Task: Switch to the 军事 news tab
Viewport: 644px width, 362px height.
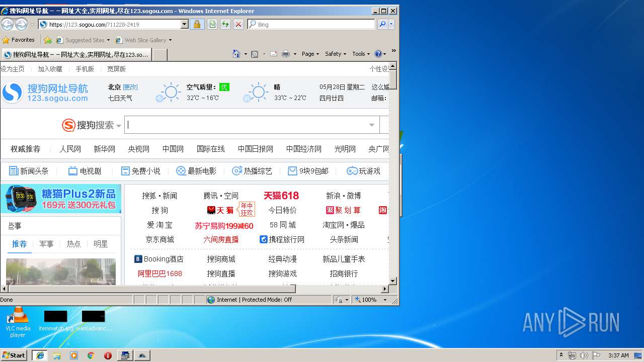Action: 46,244
